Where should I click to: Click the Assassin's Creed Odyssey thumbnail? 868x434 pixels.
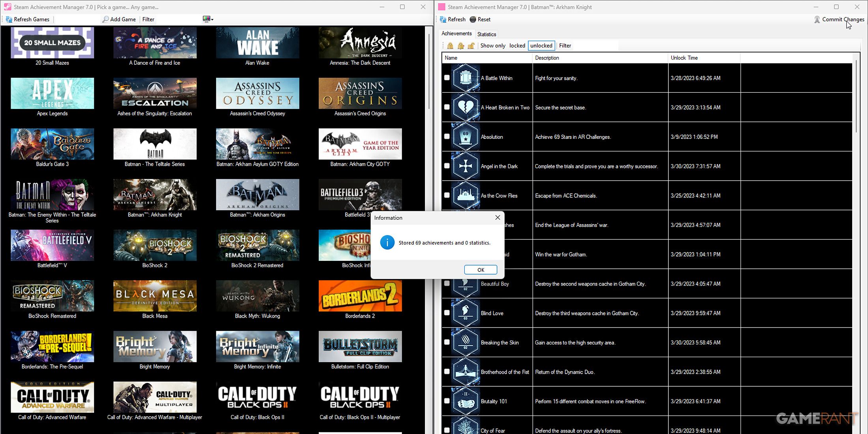[x=257, y=93]
